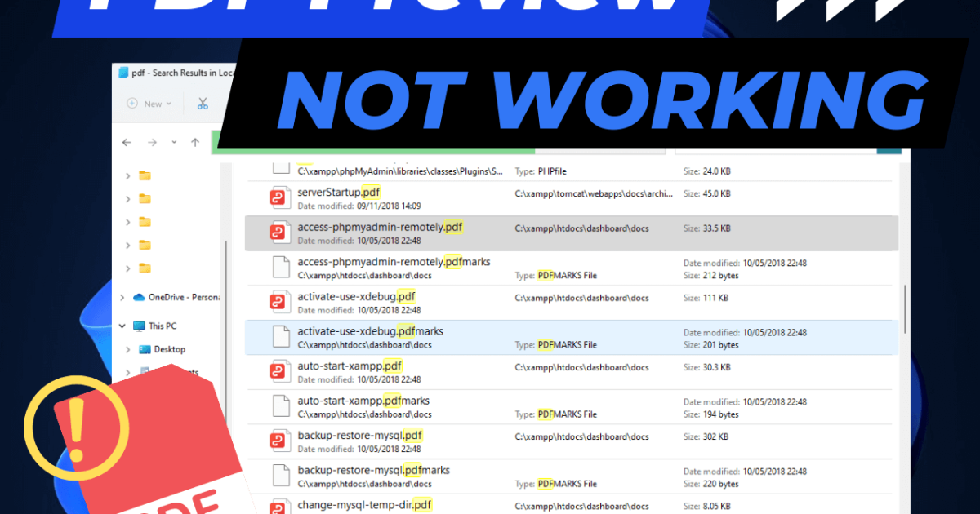This screenshot has width=980, height=514.
Task: Select change-mysql-temp-dir.pdf result
Action: pyautogui.click(x=571, y=504)
